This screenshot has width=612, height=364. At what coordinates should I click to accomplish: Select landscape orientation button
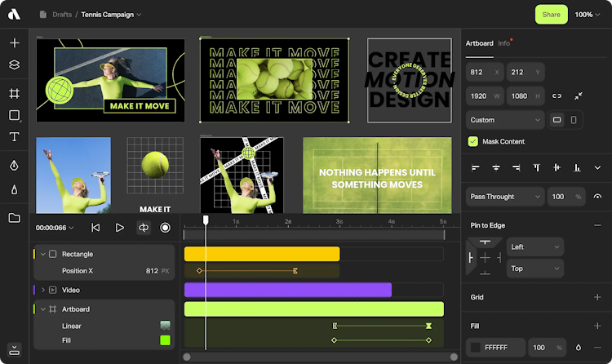pyautogui.click(x=557, y=120)
